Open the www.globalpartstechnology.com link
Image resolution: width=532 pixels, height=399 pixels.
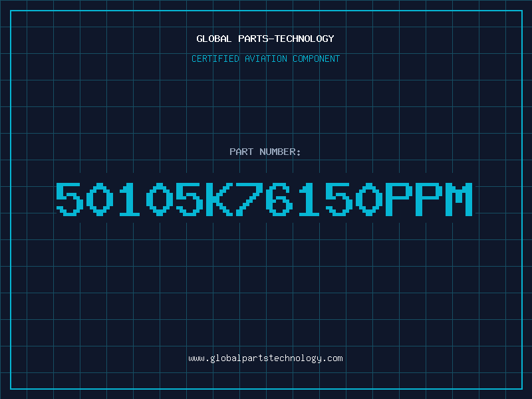click(265, 358)
